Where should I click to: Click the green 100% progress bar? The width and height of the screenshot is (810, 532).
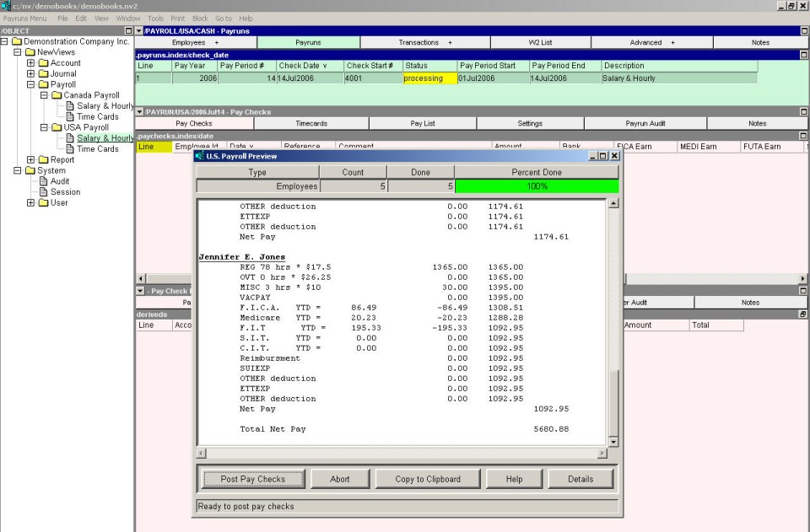(537, 186)
